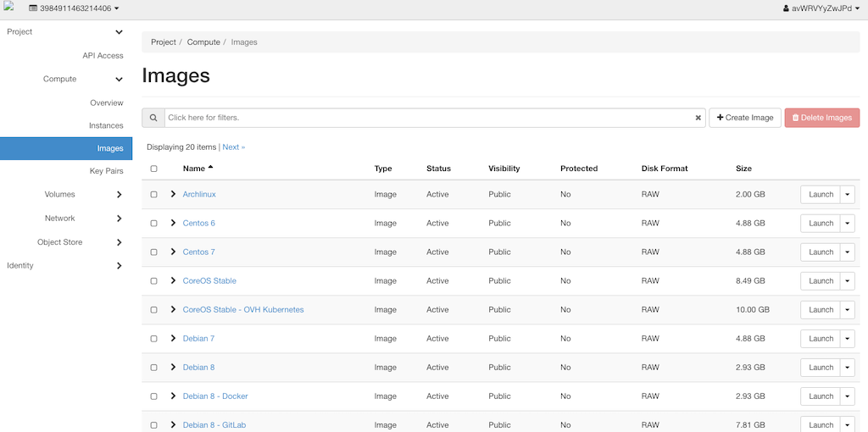Check the Debian 8 - Docker row checkbox
The image size is (868, 432).
[x=154, y=396]
